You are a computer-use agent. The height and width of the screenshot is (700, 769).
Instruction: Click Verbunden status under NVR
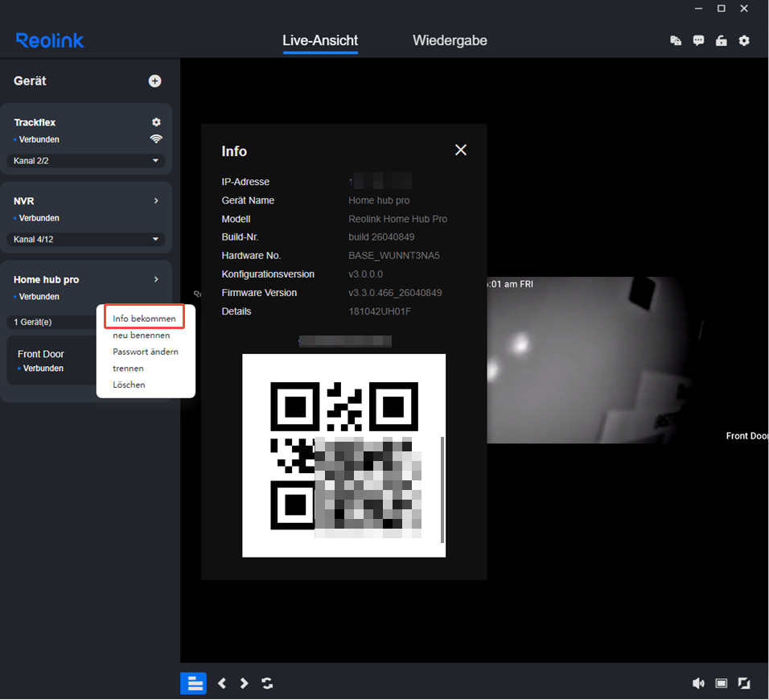pyautogui.click(x=39, y=218)
